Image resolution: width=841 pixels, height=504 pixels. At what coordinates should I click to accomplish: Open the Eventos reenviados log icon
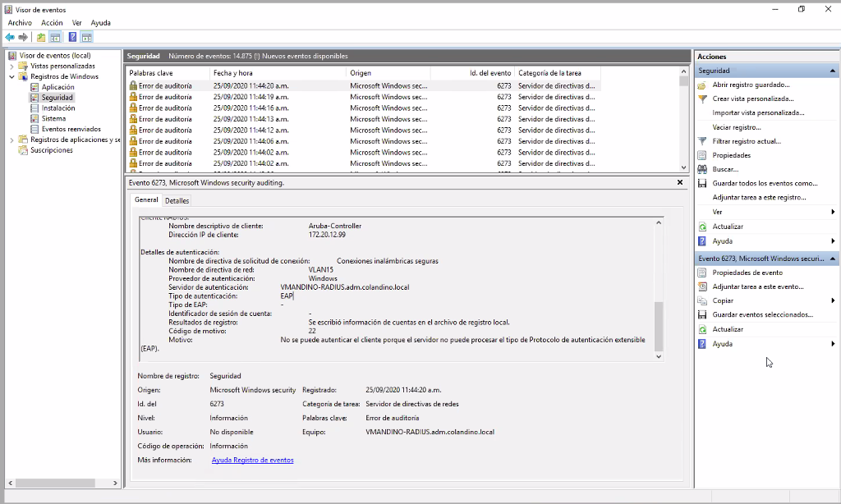34,129
